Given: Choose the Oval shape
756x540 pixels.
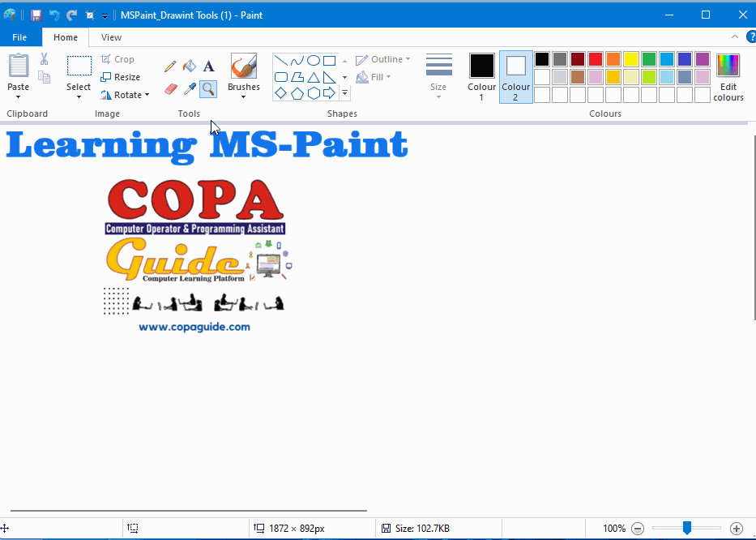Looking at the screenshot, I should click(x=314, y=60).
